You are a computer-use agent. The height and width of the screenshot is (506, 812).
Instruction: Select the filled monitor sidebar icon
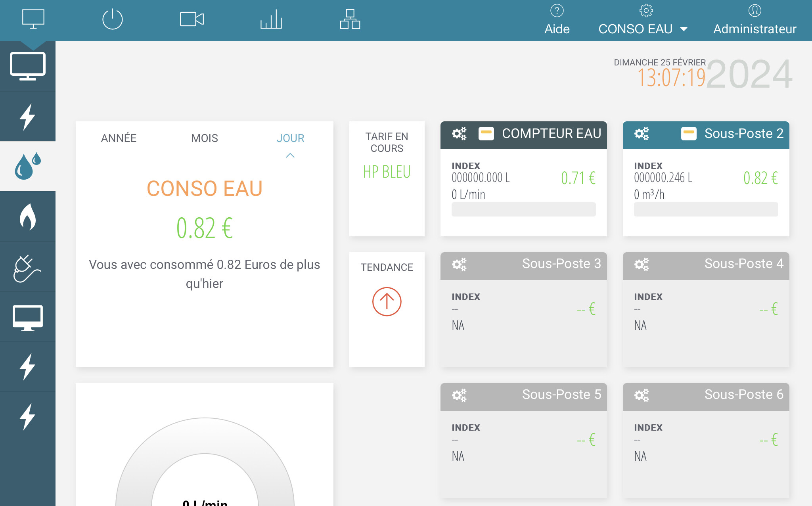click(28, 318)
